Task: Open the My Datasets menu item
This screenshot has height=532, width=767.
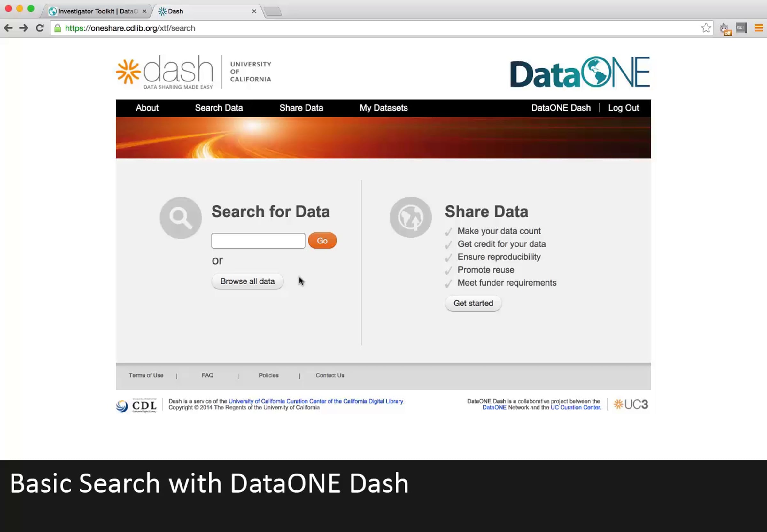Action: click(383, 108)
